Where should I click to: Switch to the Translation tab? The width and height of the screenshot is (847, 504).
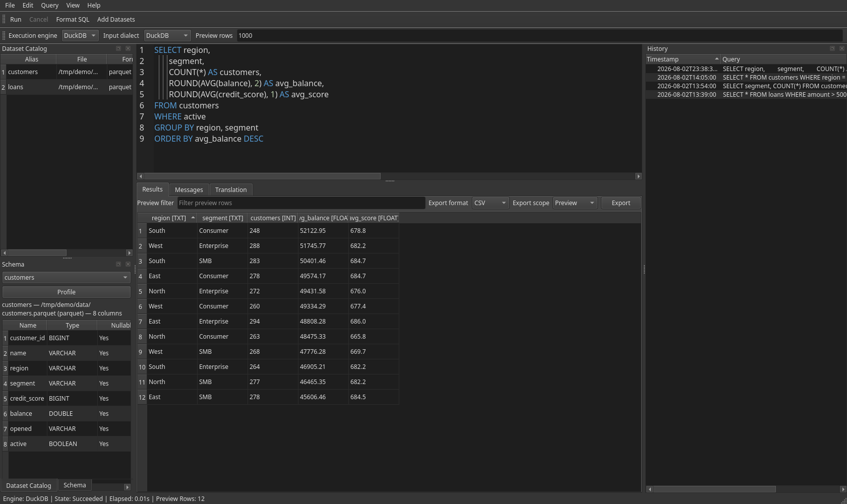231,190
